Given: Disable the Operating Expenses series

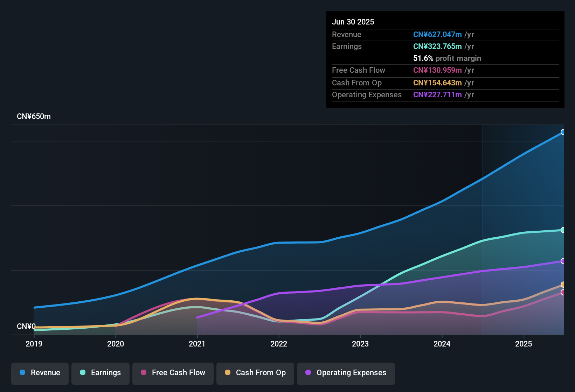Looking at the screenshot, I should click(x=346, y=373).
